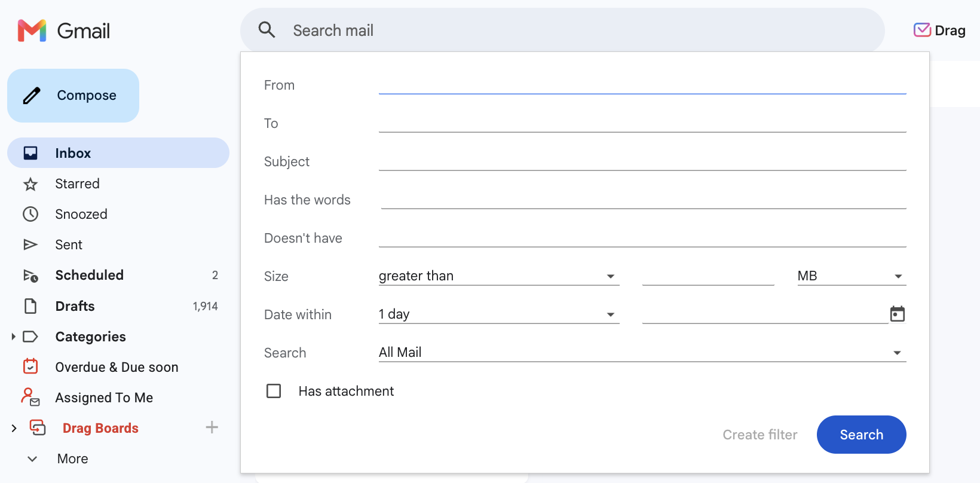Tick the Has attachment checkbox
This screenshot has width=980, height=483.
(x=274, y=391)
